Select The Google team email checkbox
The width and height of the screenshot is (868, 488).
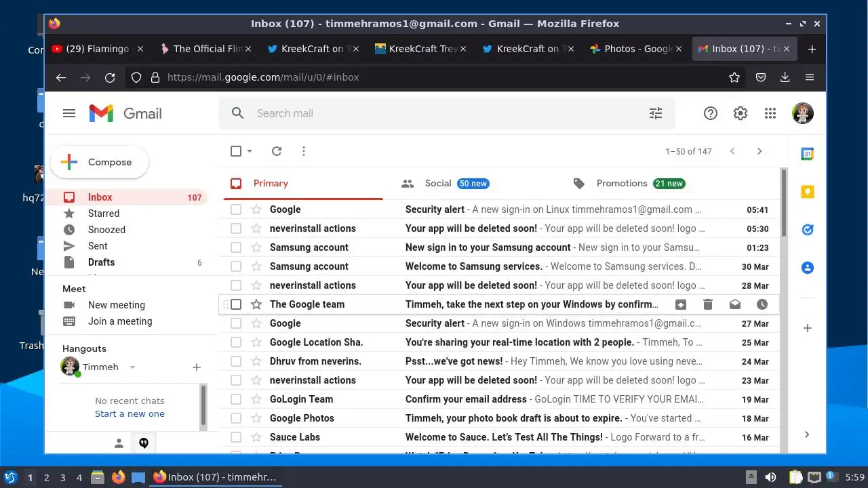(236, 304)
